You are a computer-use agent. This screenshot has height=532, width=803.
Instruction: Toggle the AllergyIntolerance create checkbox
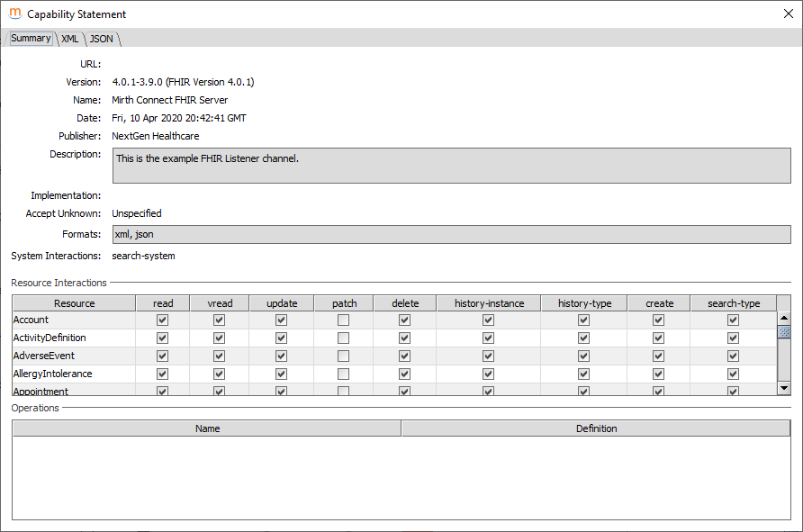[659, 374]
